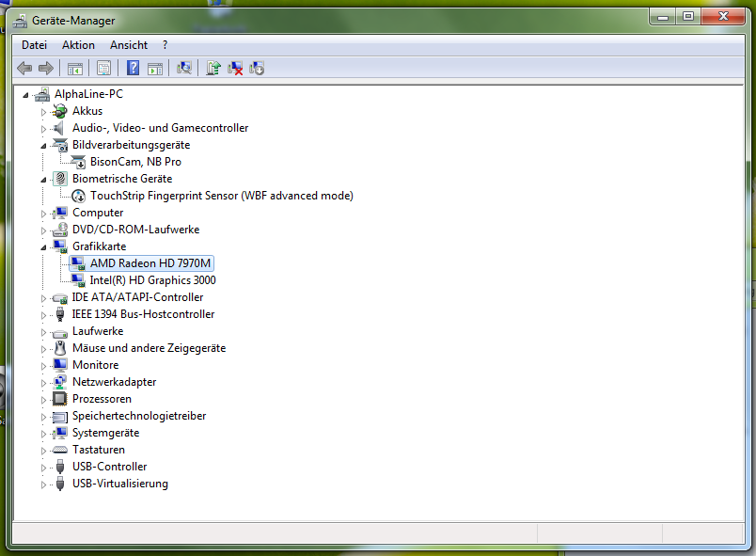Select the Grafikkarte category label
756x556 pixels.
coord(100,246)
